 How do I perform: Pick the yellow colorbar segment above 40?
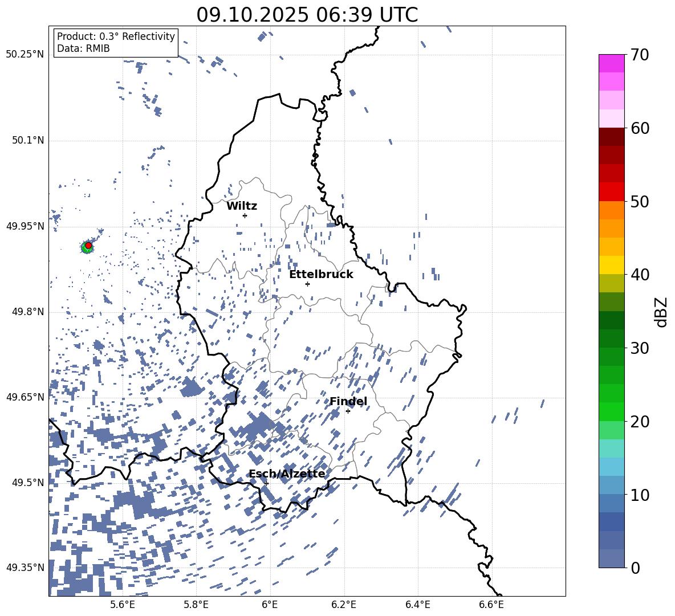pos(611,265)
